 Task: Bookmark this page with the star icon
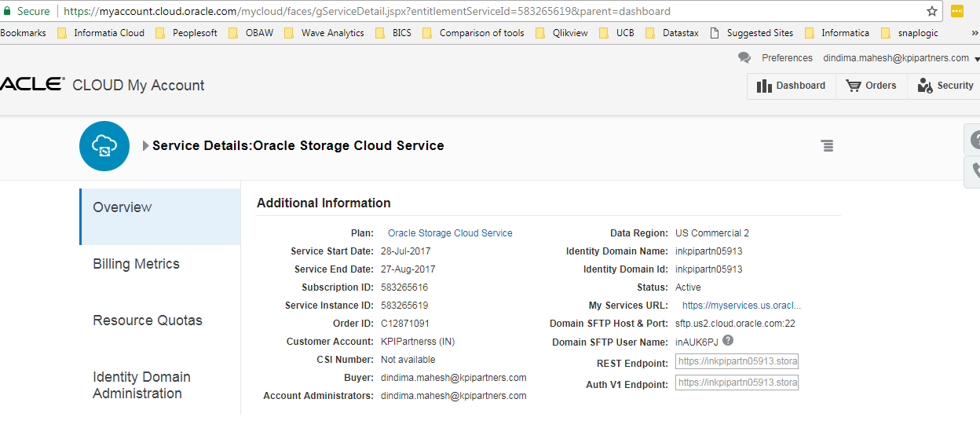(932, 11)
